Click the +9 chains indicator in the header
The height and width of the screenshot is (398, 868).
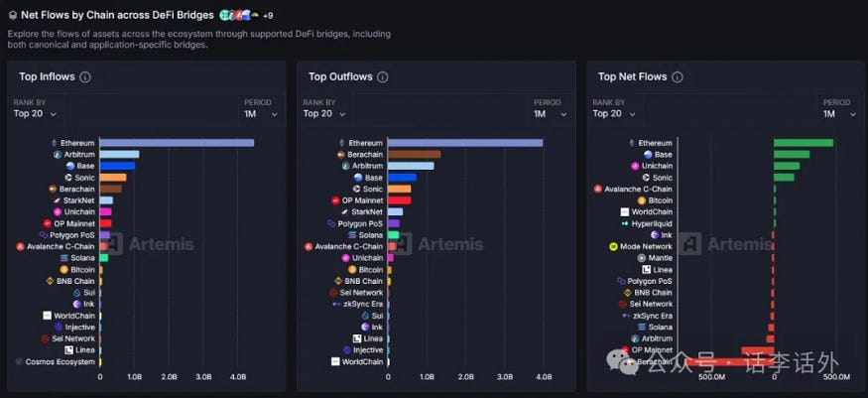[268, 16]
